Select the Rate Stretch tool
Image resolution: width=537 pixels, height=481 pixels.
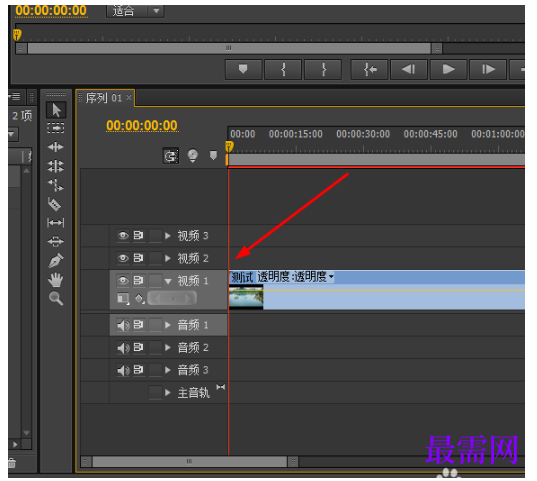[55, 185]
